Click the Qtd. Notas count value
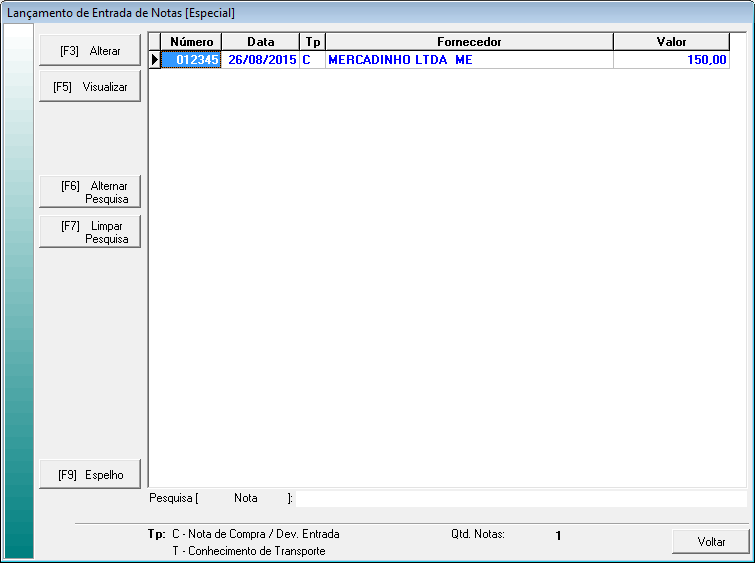 (x=558, y=535)
